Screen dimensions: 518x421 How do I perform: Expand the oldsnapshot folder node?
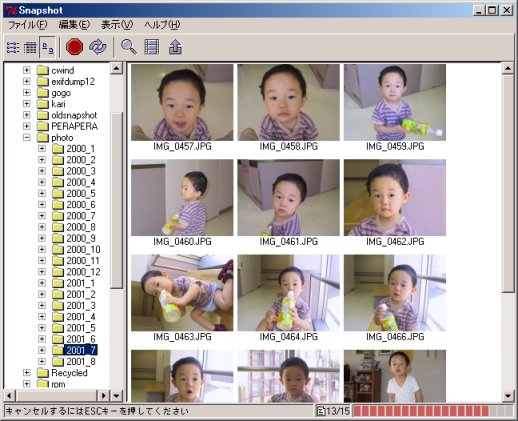[27, 115]
